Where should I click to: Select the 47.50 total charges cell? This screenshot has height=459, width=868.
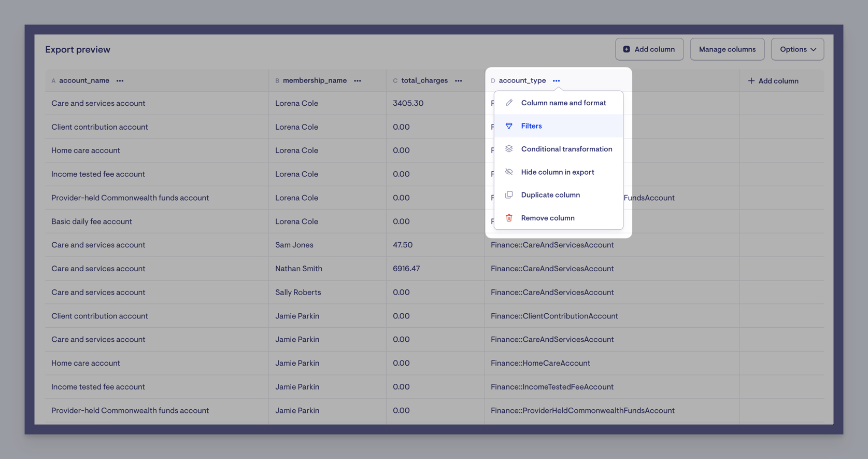(435, 245)
